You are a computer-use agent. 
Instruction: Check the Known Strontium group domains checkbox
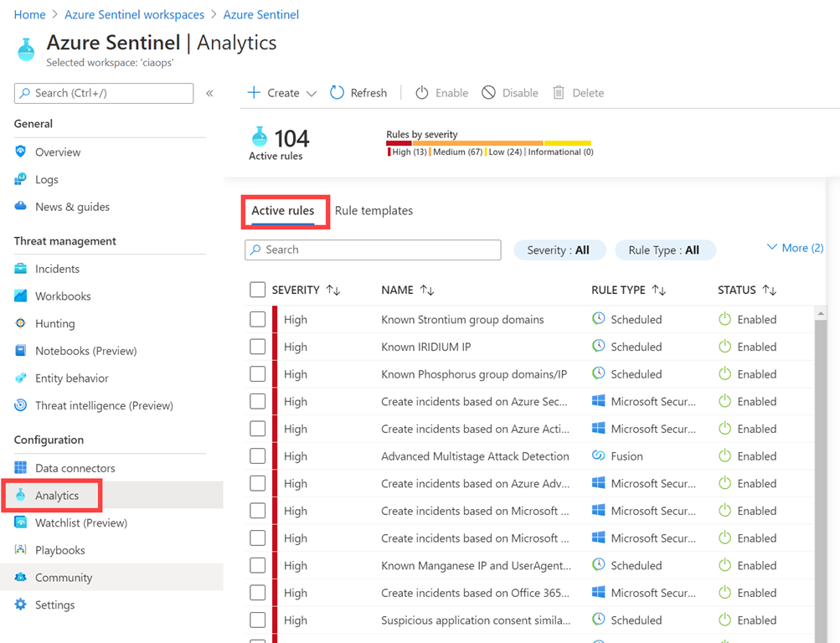[x=258, y=319]
